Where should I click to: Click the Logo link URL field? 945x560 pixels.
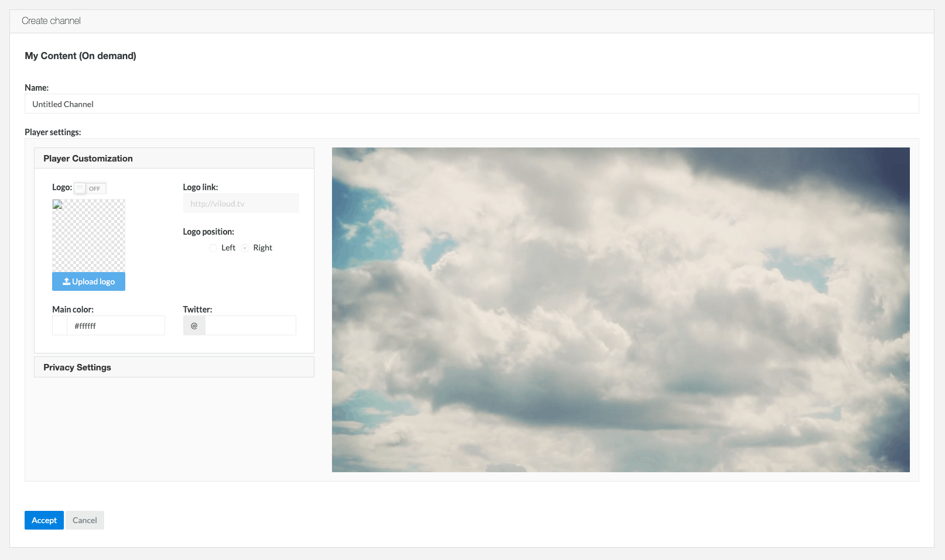[x=241, y=203]
